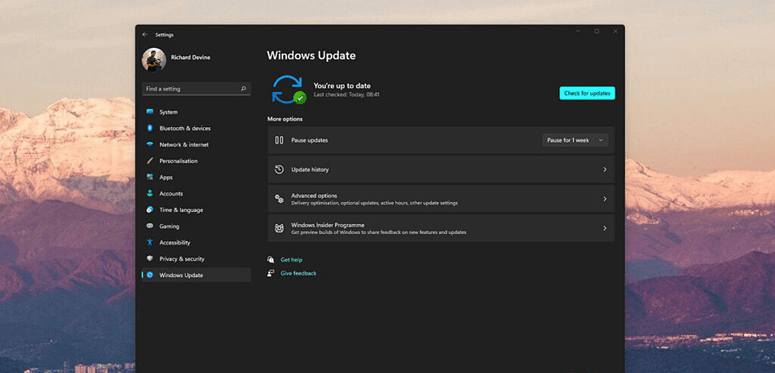Image resolution: width=775 pixels, height=373 pixels.
Task: Click the chevron on Windows Insider Programme row
Action: coord(604,228)
